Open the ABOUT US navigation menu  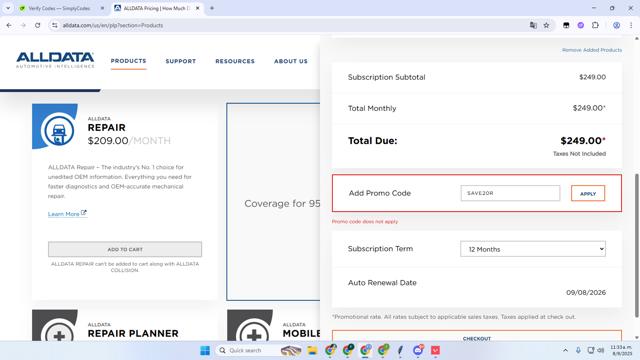tap(291, 61)
